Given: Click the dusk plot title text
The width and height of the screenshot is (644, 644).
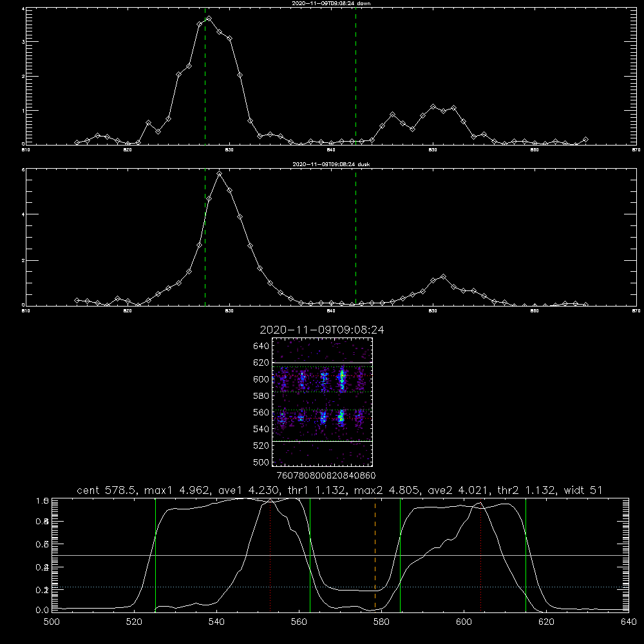Looking at the screenshot, I should [x=332, y=164].
